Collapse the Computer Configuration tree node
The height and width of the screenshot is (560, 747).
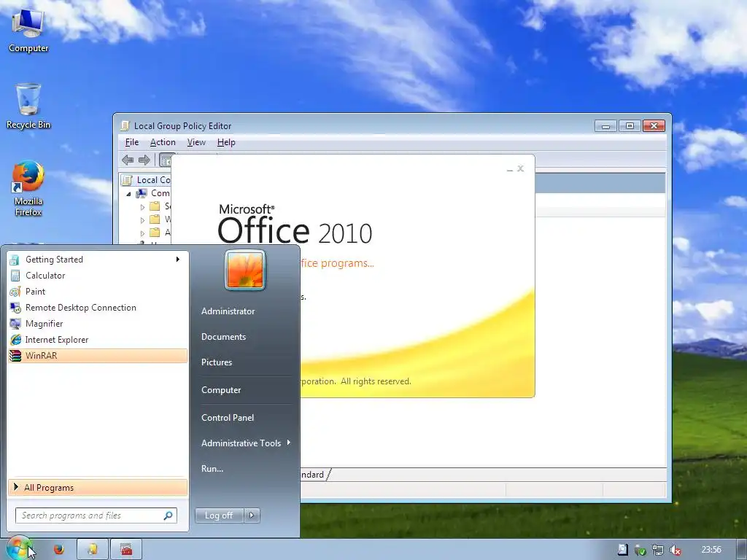click(x=128, y=194)
